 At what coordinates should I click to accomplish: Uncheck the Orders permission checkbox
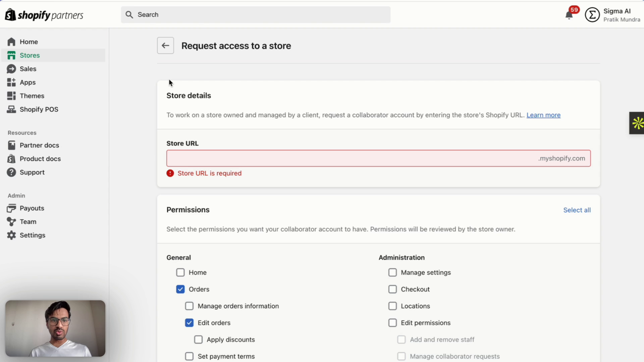click(x=180, y=289)
